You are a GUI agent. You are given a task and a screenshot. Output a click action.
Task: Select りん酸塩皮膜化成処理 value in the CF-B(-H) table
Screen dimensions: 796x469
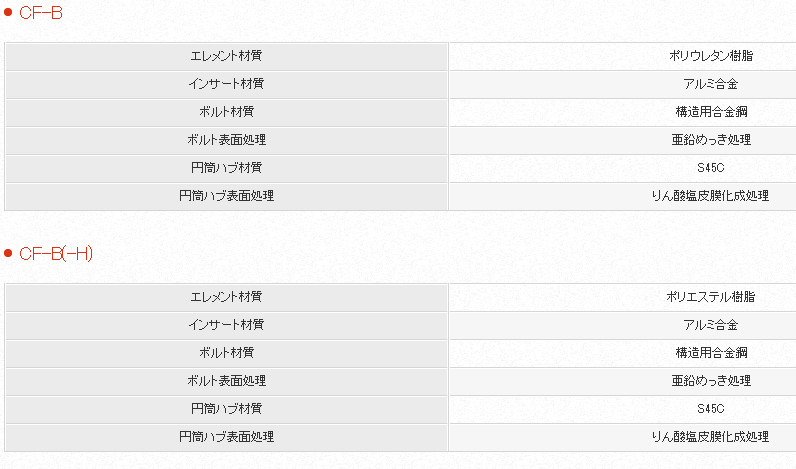point(711,437)
